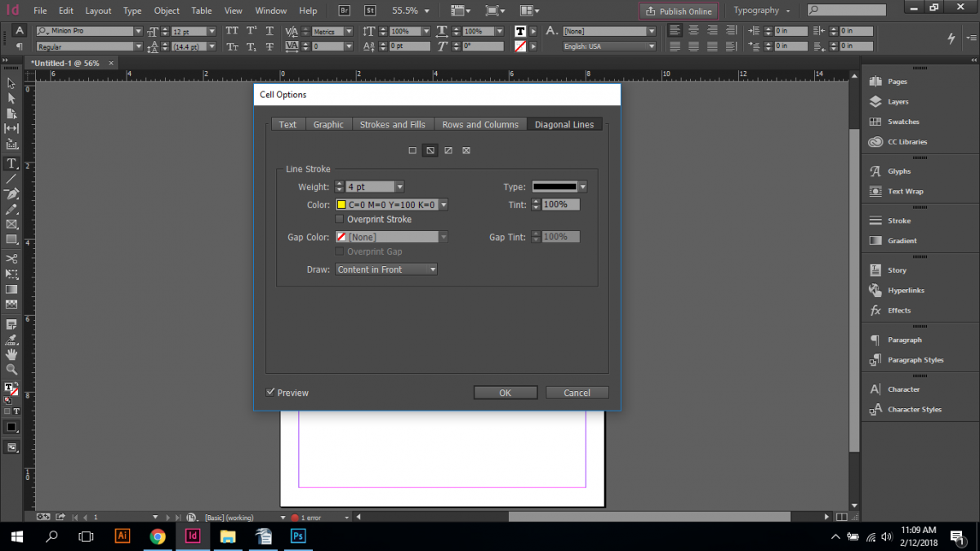Click the OK button
980x551 pixels.
505,392
